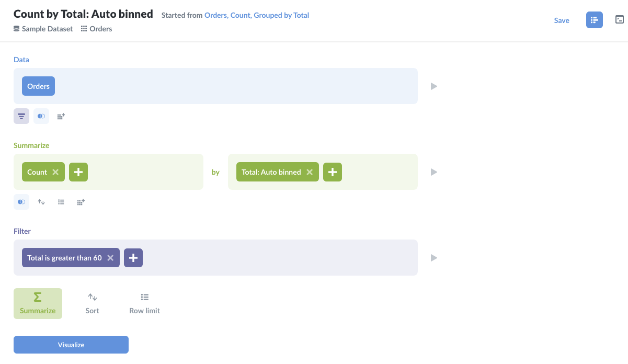The height and width of the screenshot is (364, 628).
Task: Click the row limit icon under Summarize
Action: pos(61,201)
